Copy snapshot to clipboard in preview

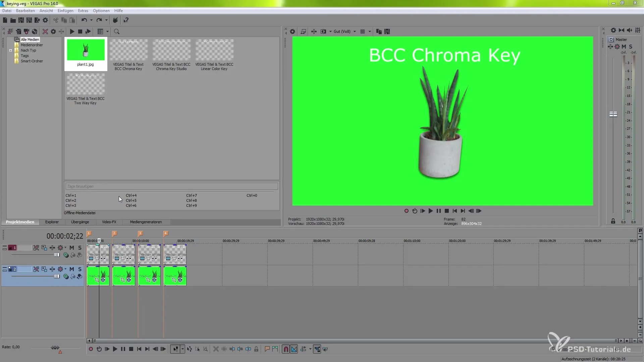(379, 32)
